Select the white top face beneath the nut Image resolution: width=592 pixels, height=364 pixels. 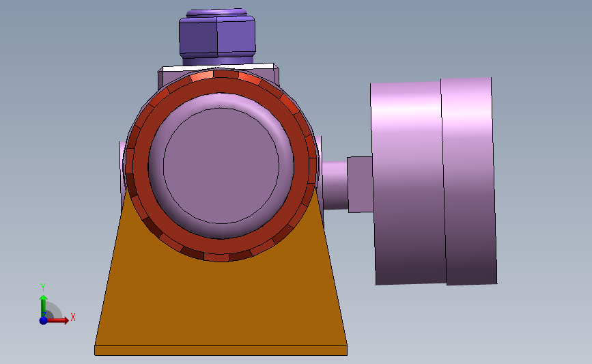pyautogui.click(x=217, y=68)
